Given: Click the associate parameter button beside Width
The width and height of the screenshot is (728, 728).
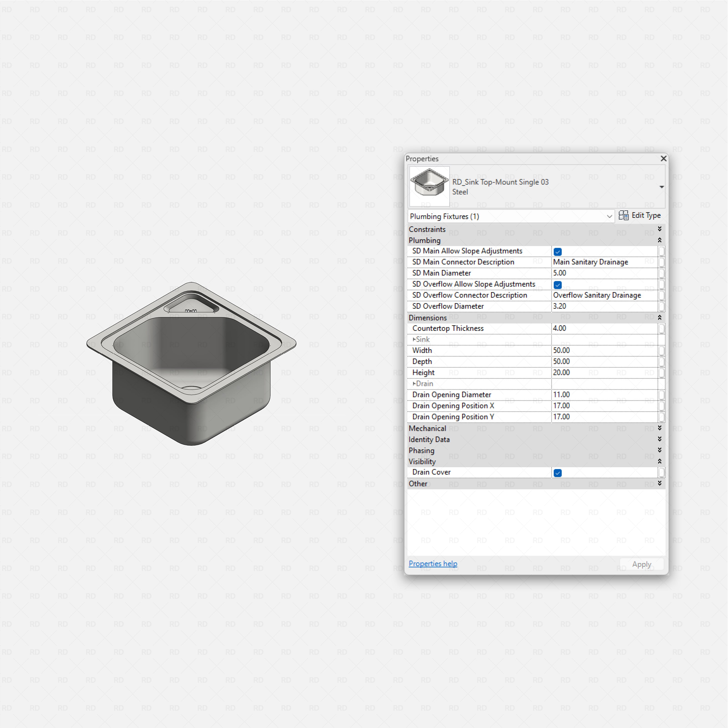Looking at the screenshot, I should pos(662,350).
